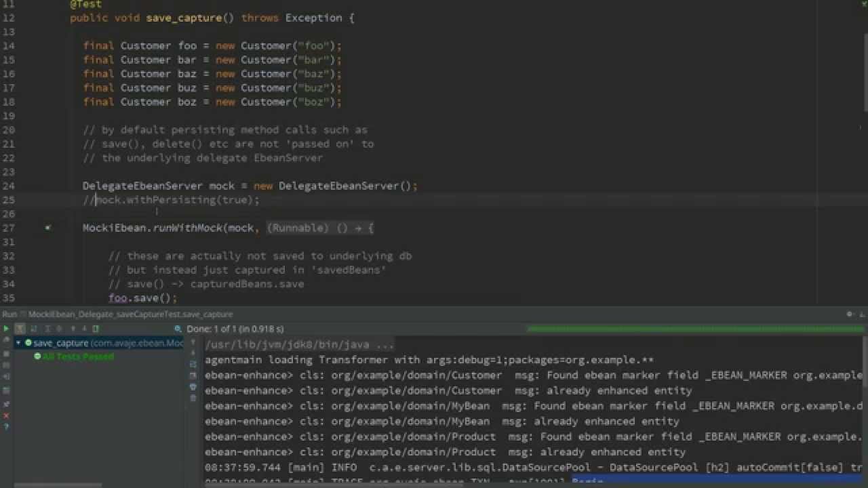868x488 pixels.
Task: Select the save_capture test result row
Action: coord(99,343)
